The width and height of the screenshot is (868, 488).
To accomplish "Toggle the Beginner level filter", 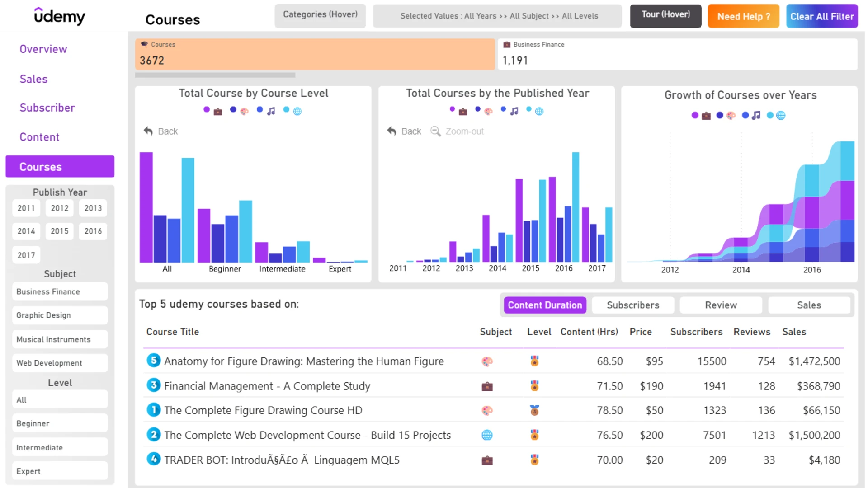I will (x=60, y=423).
